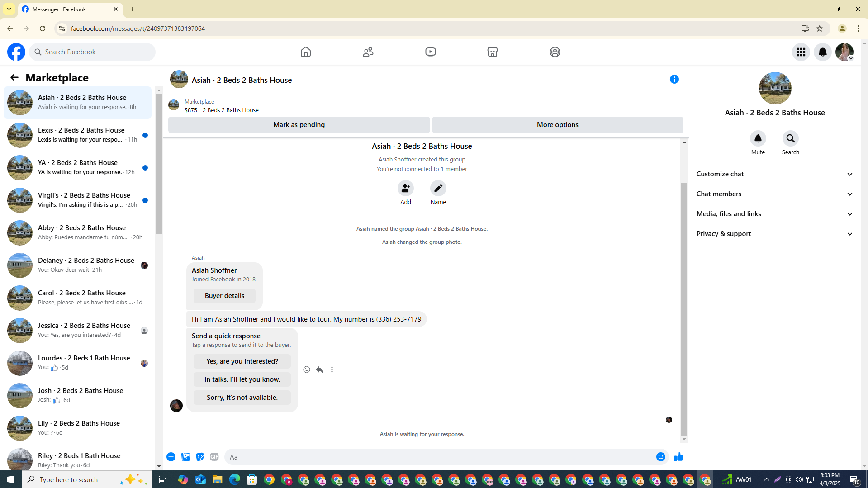868x488 pixels.
Task: Open the nine-dot Menu grid icon
Action: 801,52
